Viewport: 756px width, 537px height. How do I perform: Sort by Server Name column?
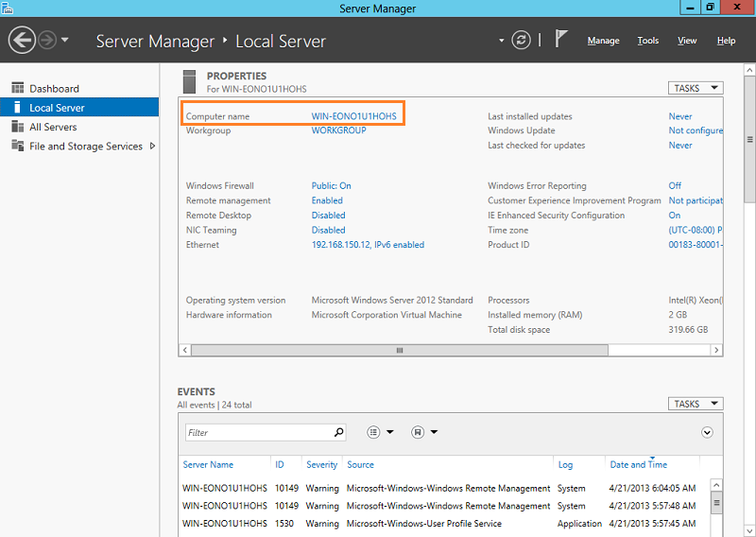[208, 464]
